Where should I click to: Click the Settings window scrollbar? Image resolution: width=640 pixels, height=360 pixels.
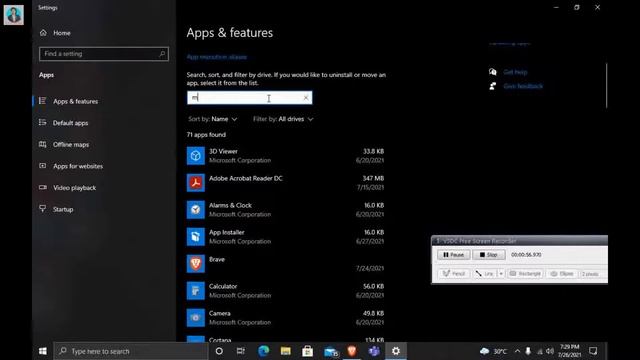[x=607, y=86]
